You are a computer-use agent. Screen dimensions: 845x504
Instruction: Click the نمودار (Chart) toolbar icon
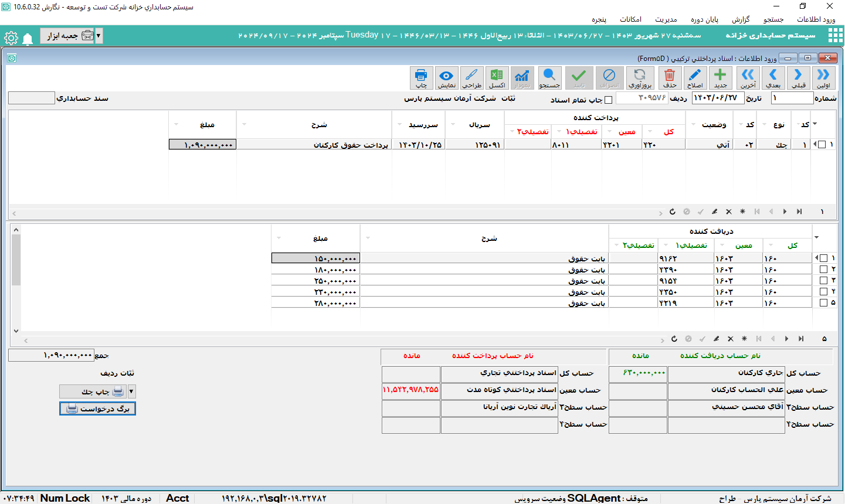(x=522, y=78)
